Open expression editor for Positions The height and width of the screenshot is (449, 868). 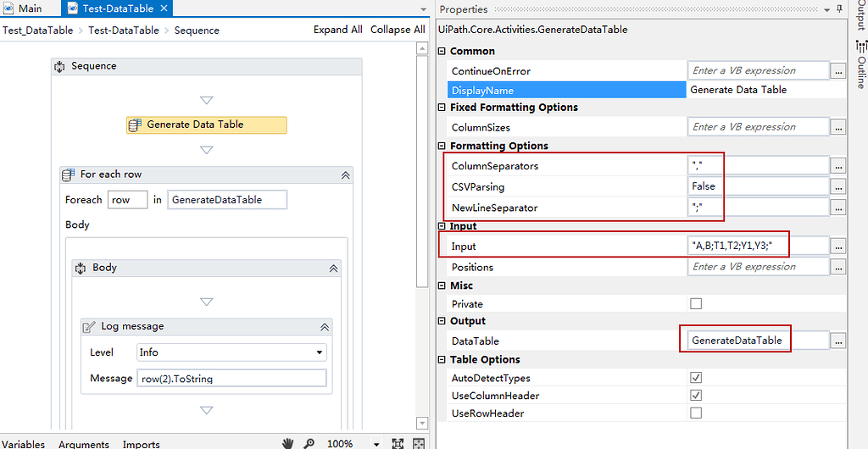click(838, 267)
